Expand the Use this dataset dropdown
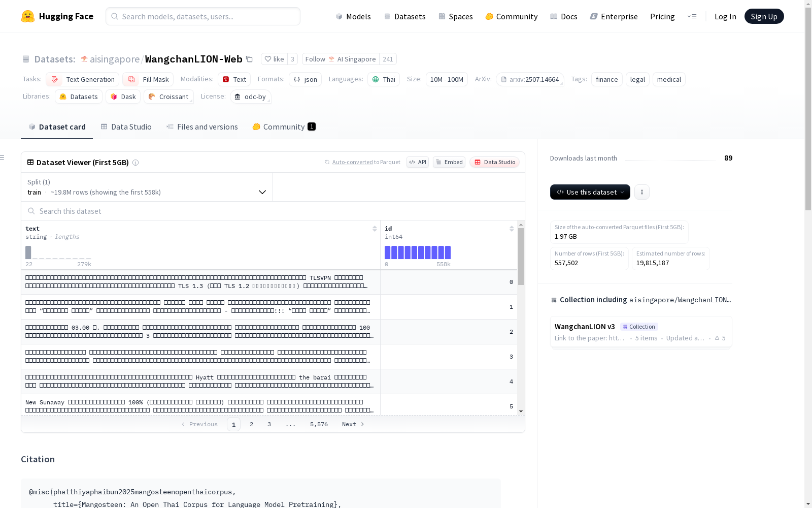Screen dimensions: 812x508 (590, 192)
